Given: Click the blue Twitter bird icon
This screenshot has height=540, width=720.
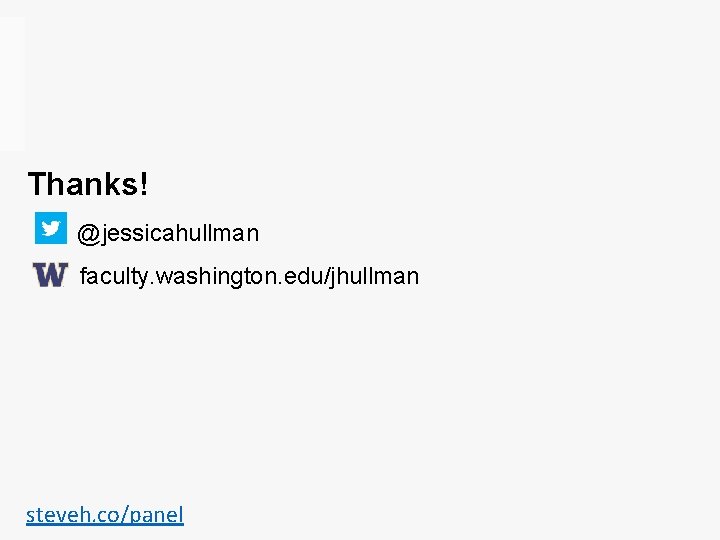Looking at the screenshot, I should [x=51, y=228].
